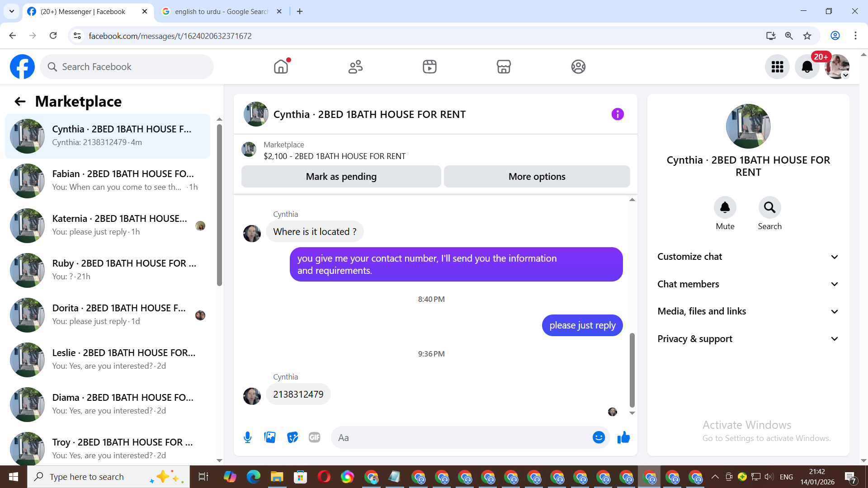
Task: Open the GIF picker
Action: tap(315, 437)
